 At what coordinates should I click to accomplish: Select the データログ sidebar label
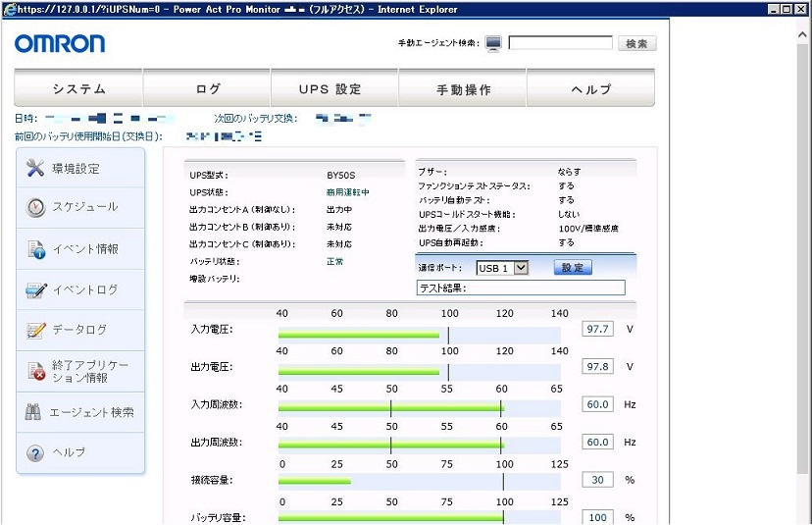pyautogui.click(x=79, y=330)
